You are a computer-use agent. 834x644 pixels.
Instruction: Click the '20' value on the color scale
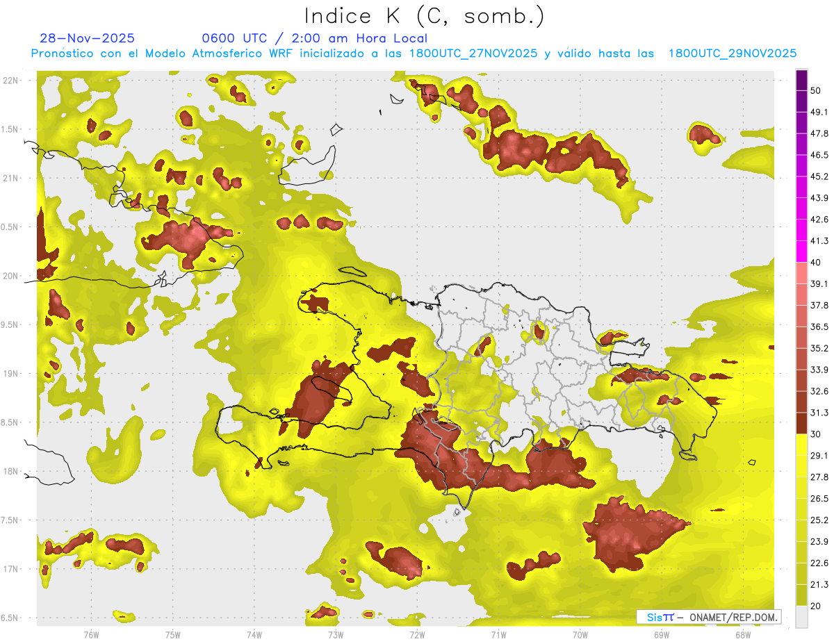pos(816,605)
